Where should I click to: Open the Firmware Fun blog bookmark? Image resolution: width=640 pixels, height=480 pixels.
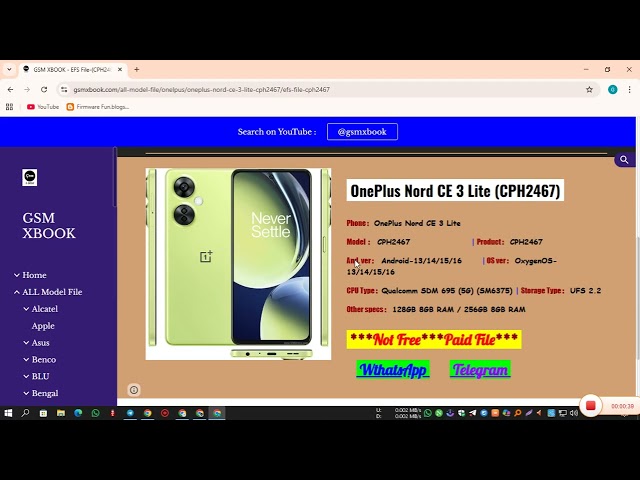(98, 107)
